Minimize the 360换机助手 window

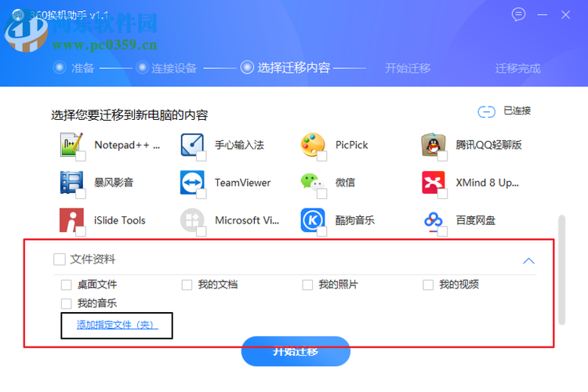pyautogui.click(x=543, y=15)
